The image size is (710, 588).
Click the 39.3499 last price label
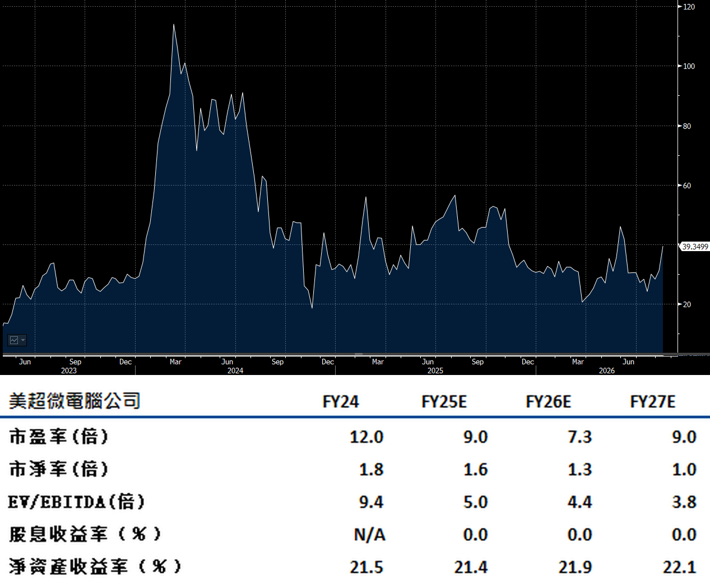695,247
